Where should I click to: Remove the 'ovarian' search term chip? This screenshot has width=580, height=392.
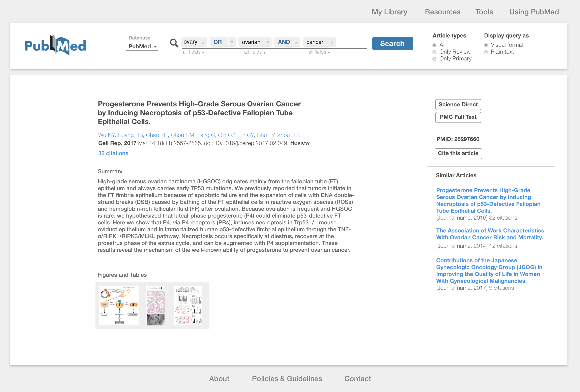[267, 42]
